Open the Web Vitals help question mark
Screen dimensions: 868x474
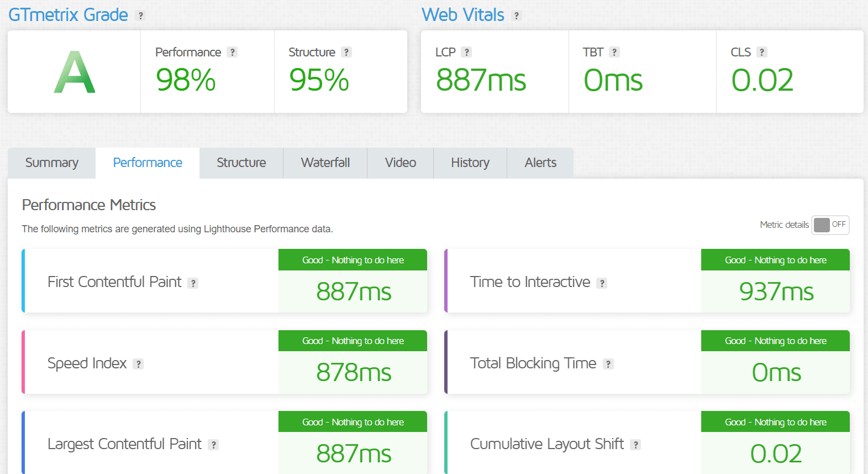[517, 16]
